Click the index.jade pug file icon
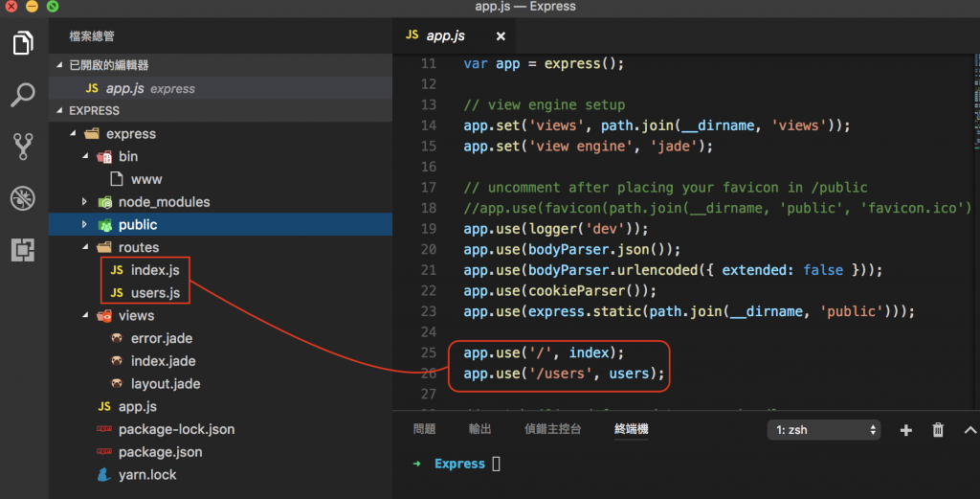 (x=117, y=361)
